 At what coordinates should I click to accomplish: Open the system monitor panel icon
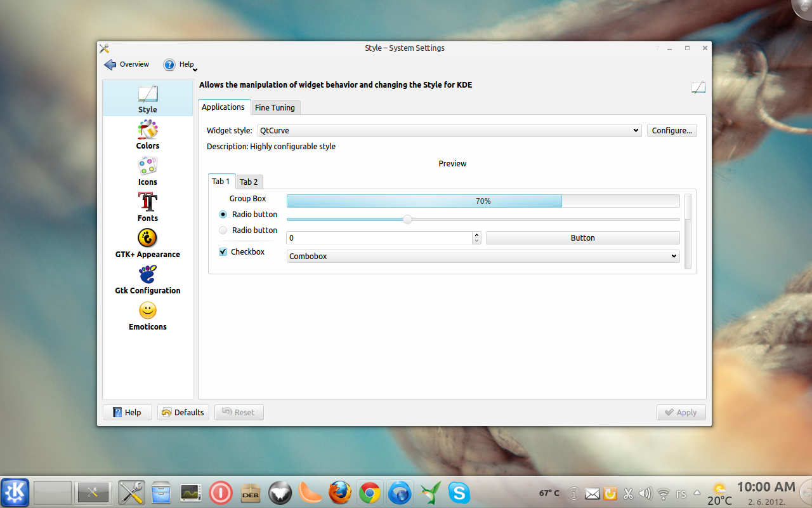point(191,492)
